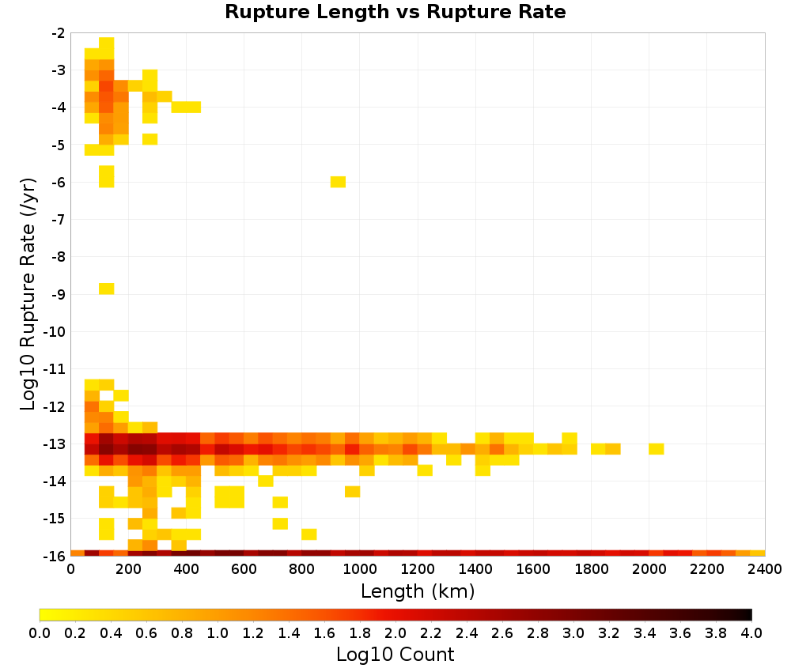This screenshot has width=791, height=672.
Task: Click the 'Log10 Count' colorbar label
Action: pos(395,655)
